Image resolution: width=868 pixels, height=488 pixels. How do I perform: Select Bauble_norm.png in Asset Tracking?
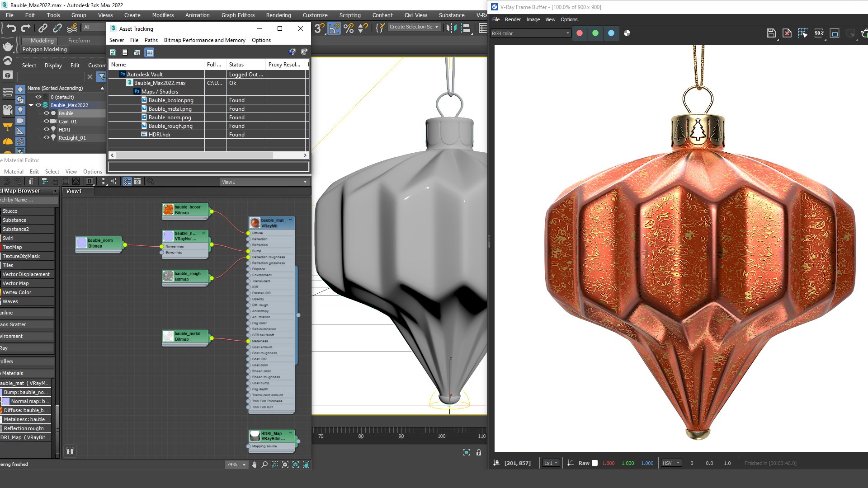tap(170, 117)
